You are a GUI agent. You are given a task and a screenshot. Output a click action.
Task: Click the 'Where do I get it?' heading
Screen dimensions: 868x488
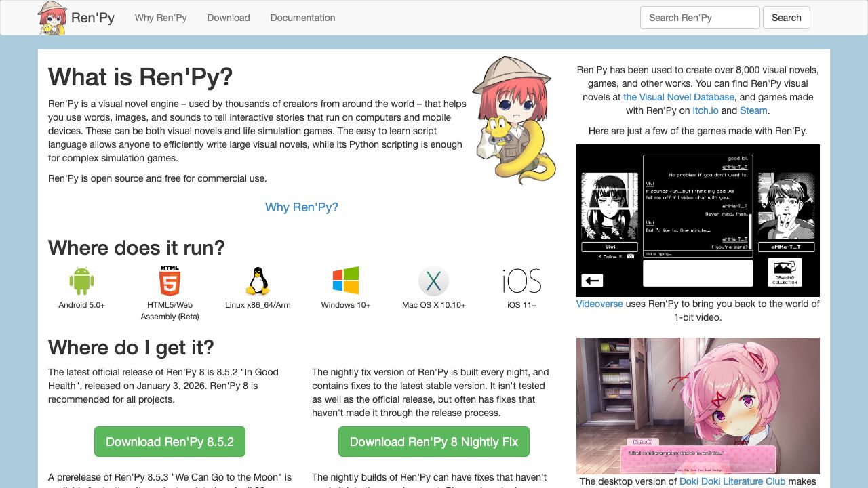131,348
